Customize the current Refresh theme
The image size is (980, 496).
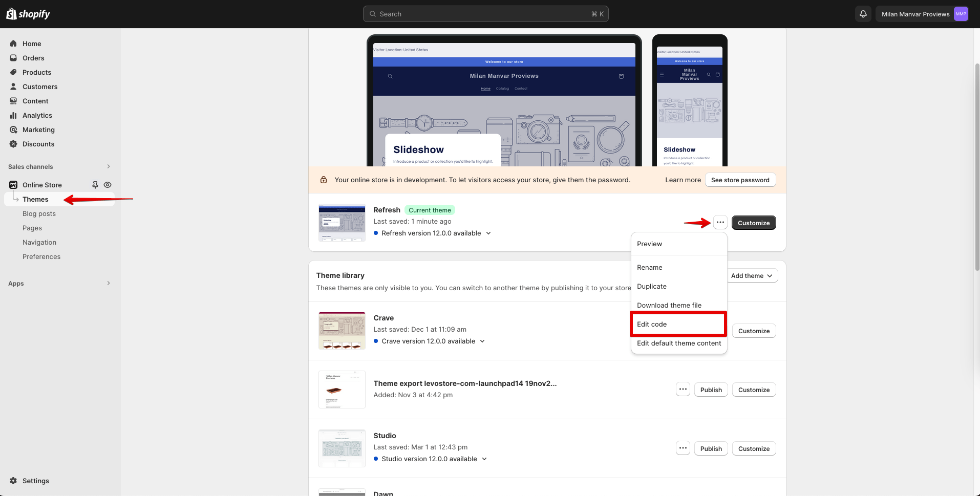point(754,223)
